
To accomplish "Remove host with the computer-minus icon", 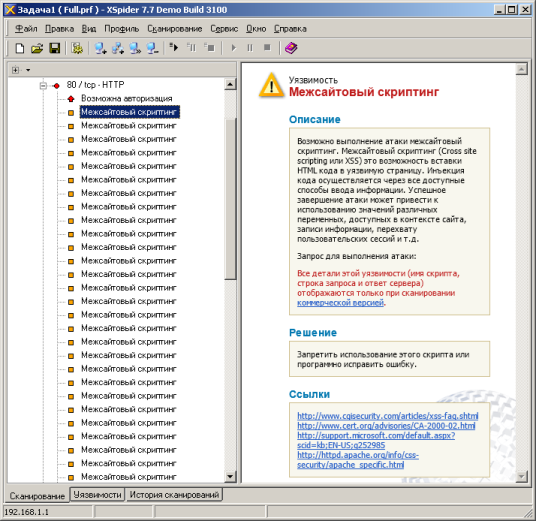I will point(152,48).
